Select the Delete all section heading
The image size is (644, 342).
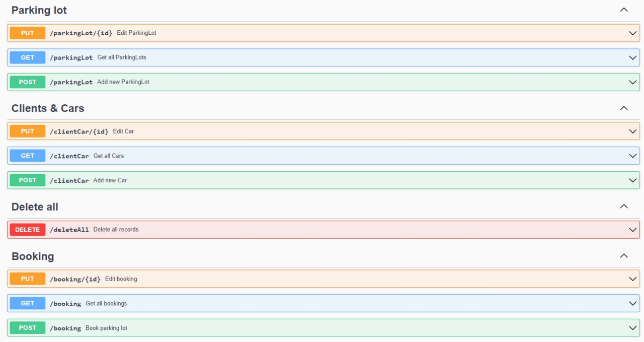coord(35,207)
